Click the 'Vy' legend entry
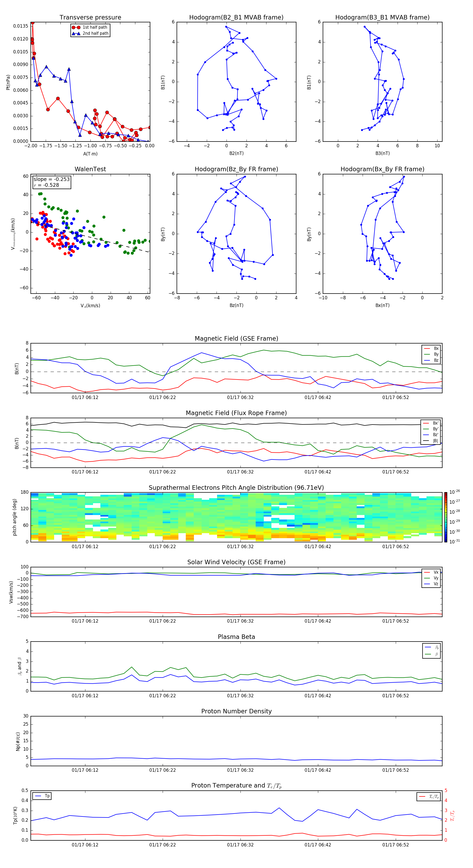 click(431, 578)
